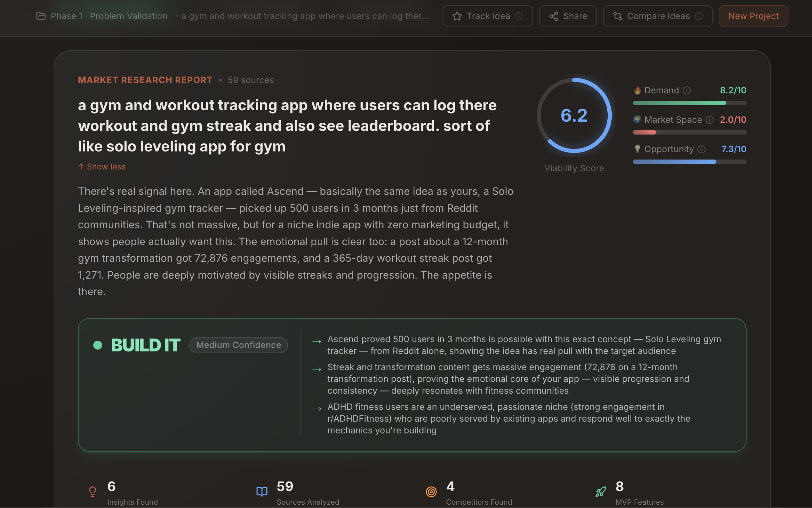Click the MVP Features rocket icon
The image size is (812, 508).
tap(601, 492)
